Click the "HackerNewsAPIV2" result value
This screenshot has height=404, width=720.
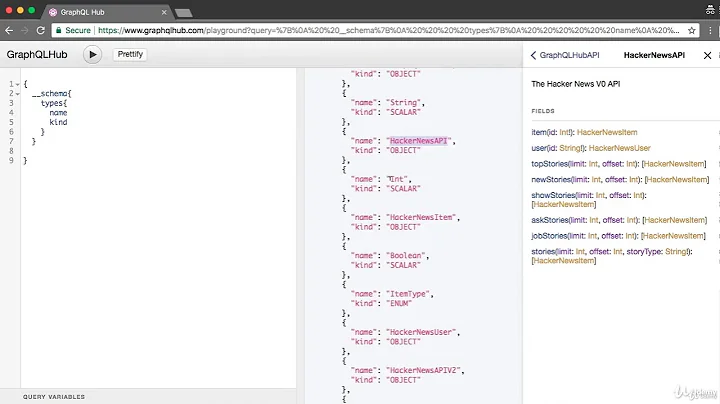pos(423,370)
